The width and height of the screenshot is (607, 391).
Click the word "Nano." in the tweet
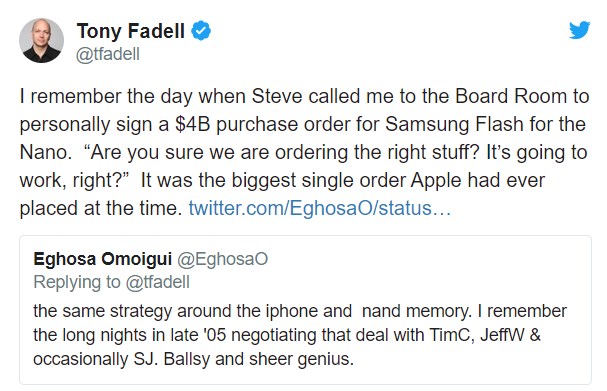point(46,152)
